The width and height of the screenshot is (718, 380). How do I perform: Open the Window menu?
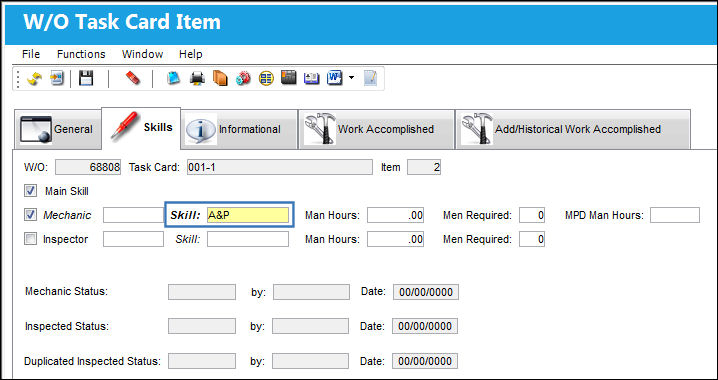tap(142, 54)
